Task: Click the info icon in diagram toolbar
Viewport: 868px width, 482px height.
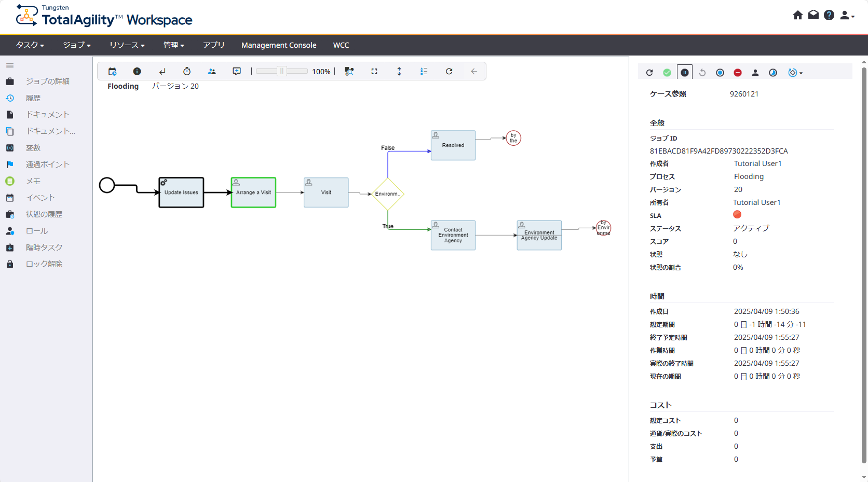Action: click(x=137, y=72)
